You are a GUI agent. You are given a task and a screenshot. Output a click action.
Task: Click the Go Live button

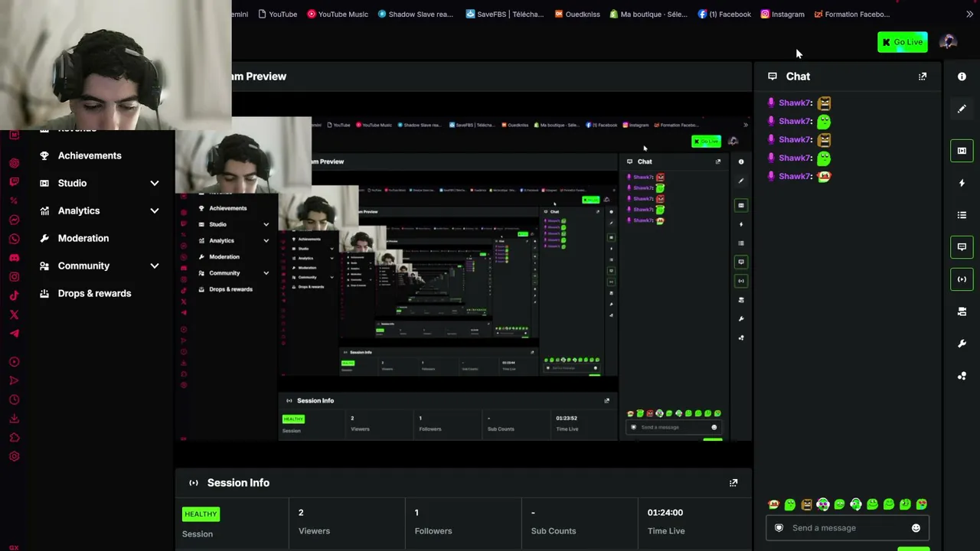(x=902, y=42)
